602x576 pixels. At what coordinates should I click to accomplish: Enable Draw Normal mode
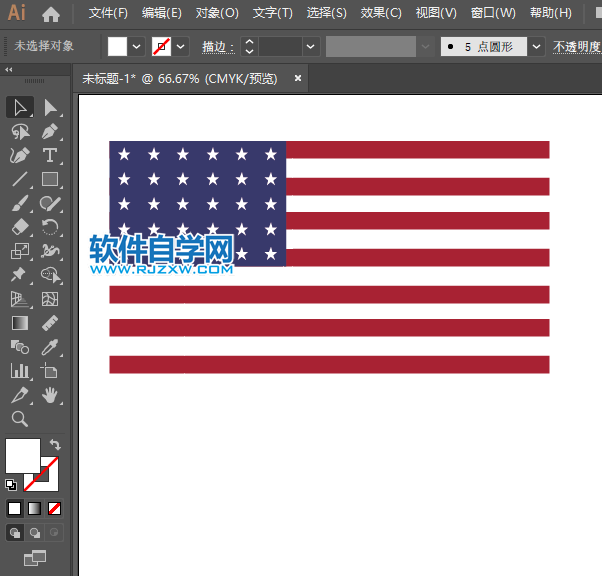click(x=15, y=533)
